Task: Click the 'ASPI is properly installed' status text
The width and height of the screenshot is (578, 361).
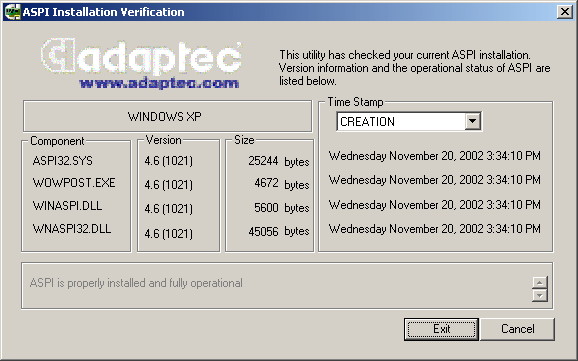Action: click(x=136, y=283)
